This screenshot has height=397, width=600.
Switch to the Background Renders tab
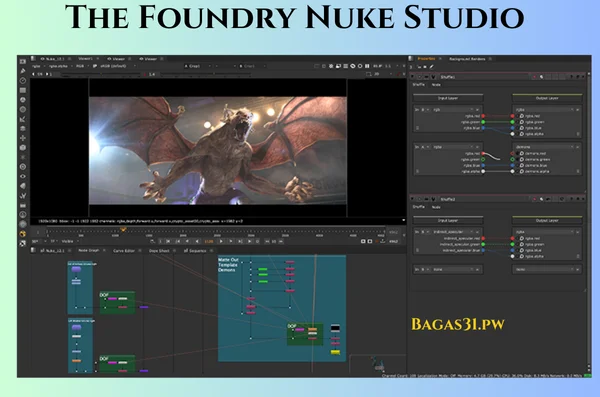[467, 59]
